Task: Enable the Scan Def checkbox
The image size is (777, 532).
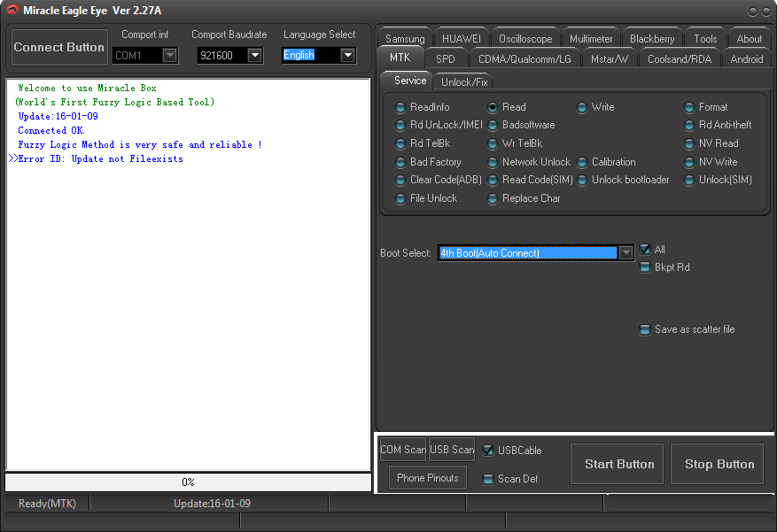Action: tap(488, 479)
